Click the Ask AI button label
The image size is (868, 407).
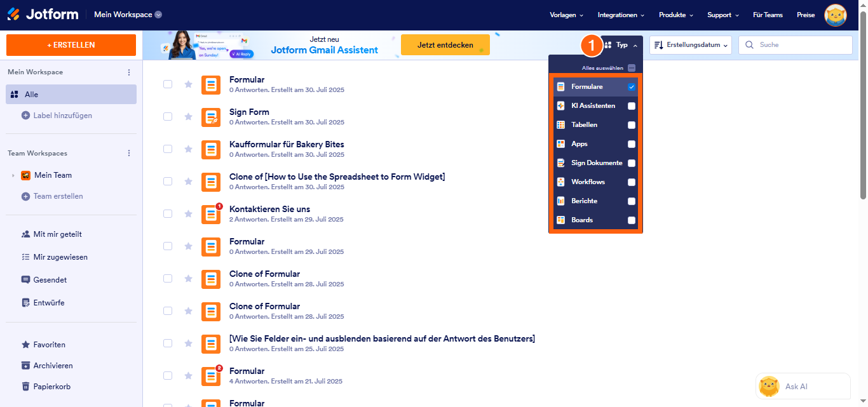pyautogui.click(x=796, y=386)
